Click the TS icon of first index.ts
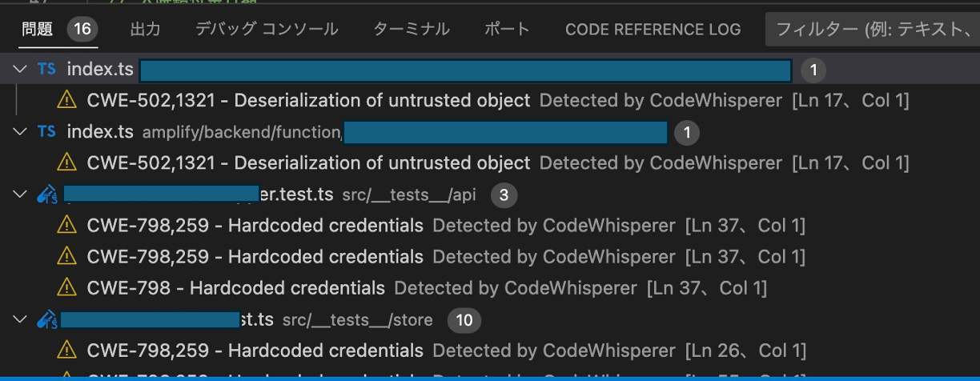Screen dimensions: 980x381 tap(47, 70)
